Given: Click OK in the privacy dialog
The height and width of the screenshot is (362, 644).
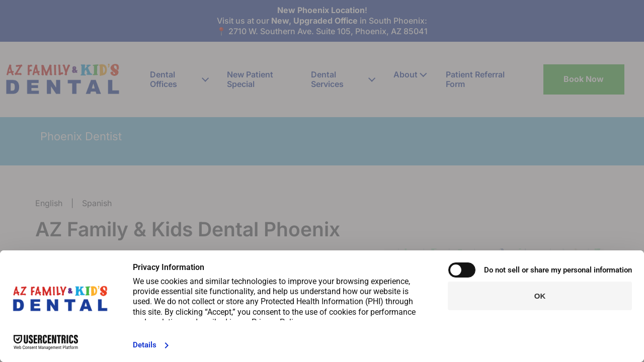Looking at the screenshot, I should (539, 296).
